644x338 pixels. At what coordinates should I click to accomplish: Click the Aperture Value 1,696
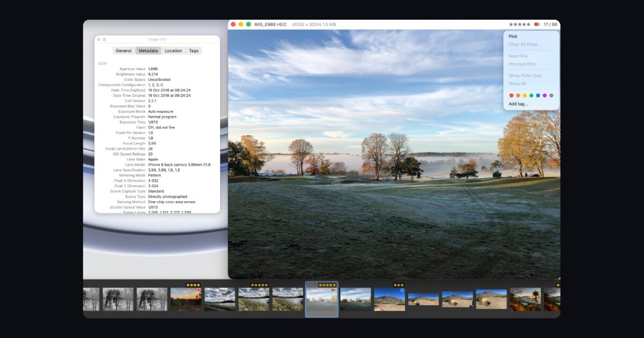click(153, 69)
